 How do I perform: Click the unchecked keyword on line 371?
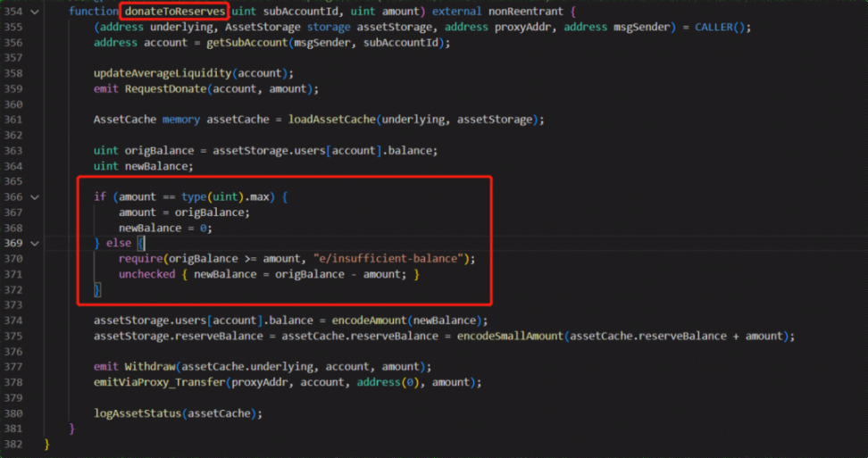point(146,274)
